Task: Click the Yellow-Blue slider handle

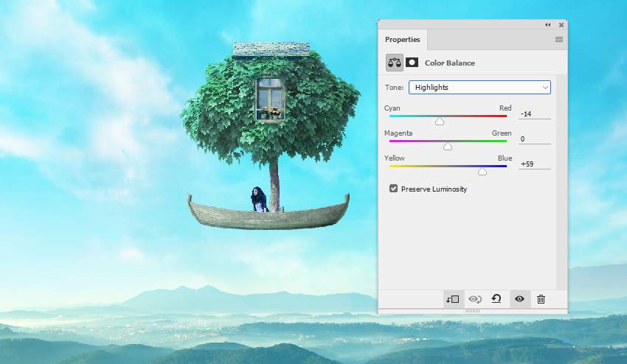Action: [482, 172]
